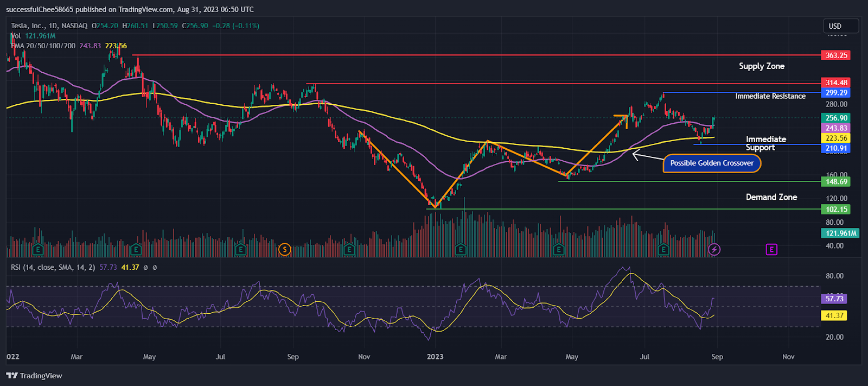This screenshot has height=386, width=868.
Task: Click the C256.90 close value in header
Action: [x=195, y=26]
